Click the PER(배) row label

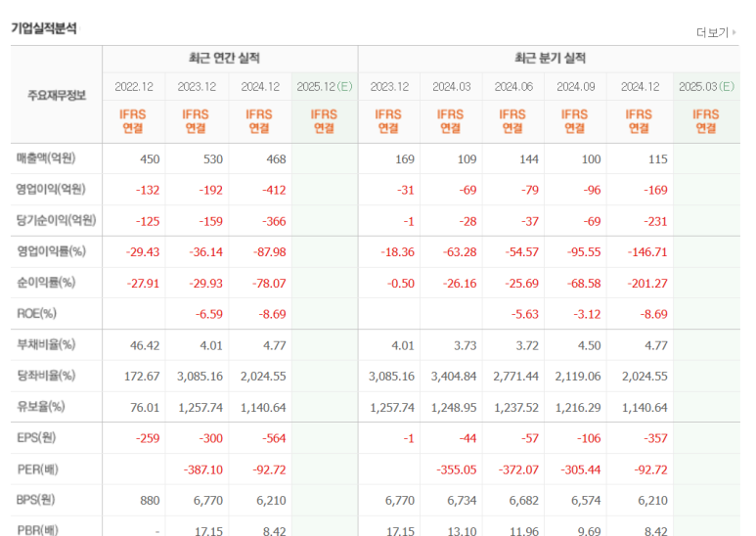pos(37,469)
